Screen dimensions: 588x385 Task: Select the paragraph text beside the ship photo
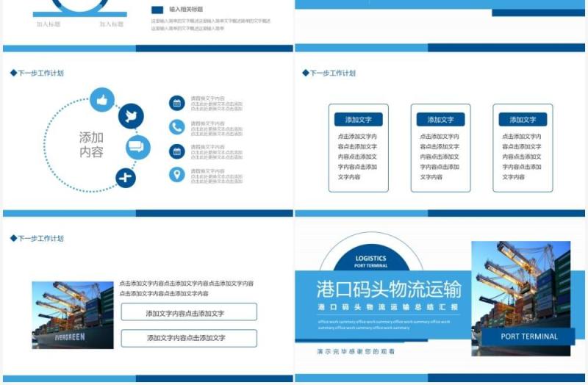click(x=187, y=288)
